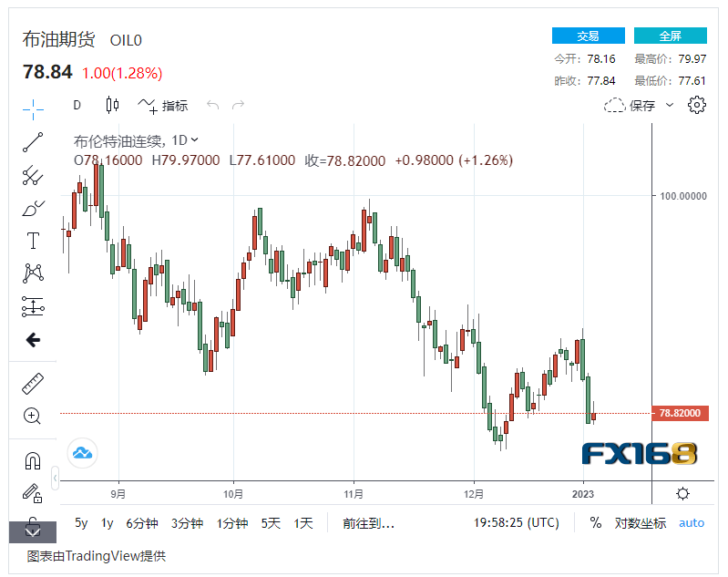Open chart settings gear icon at top right

(x=697, y=105)
